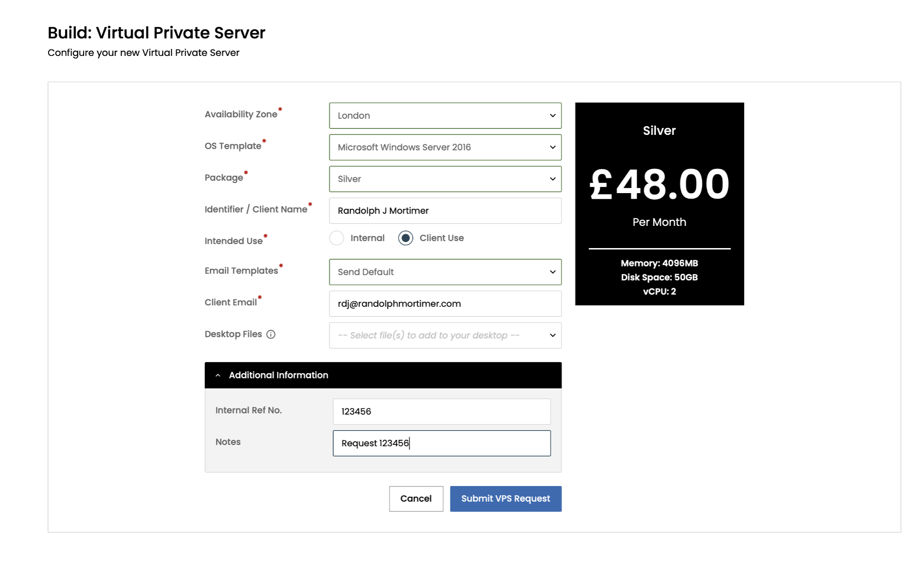Collapse the Additional Information chevron
The height and width of the screenshot is (565, 924).
[218, 376]
